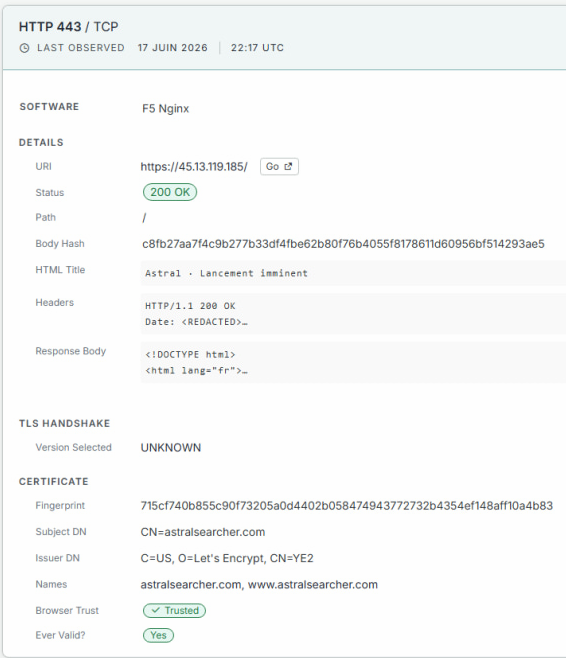The height and width of the screenshot is (658, 566).
Task: Click the path value slash
Action: pyautogui.click(x=144, y=218)
